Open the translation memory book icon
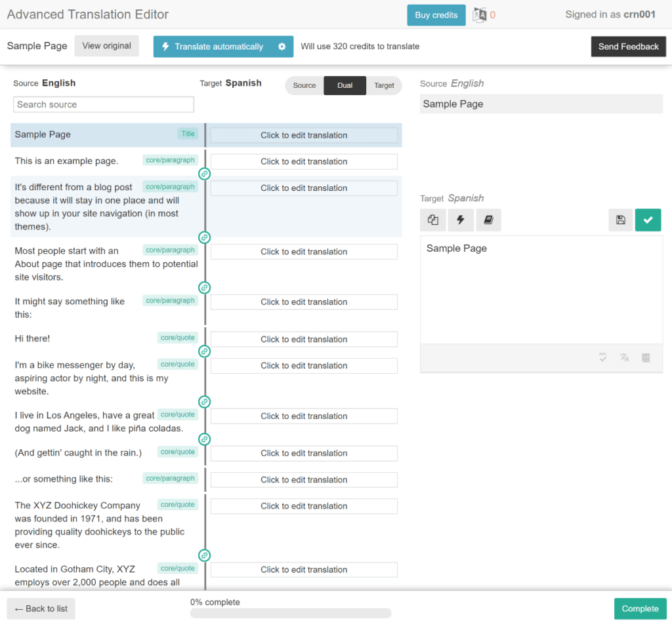This screenshot has width=672, height=621. coord(488,220)
